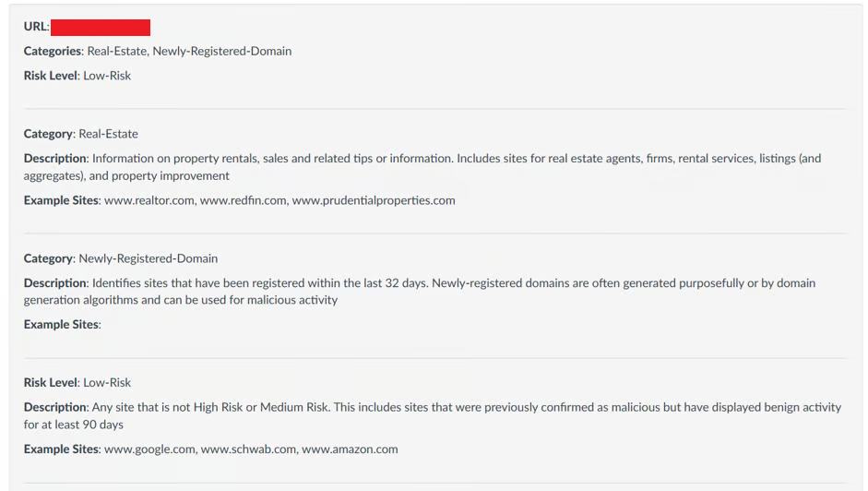
Task: Open the www.realtor.com example site
Action: [x=149, y=200]
